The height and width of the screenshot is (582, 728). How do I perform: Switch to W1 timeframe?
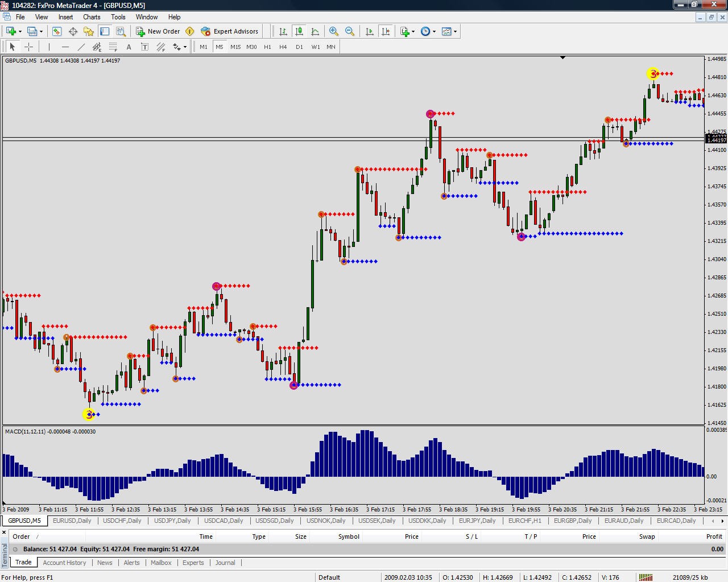point(316,47)
